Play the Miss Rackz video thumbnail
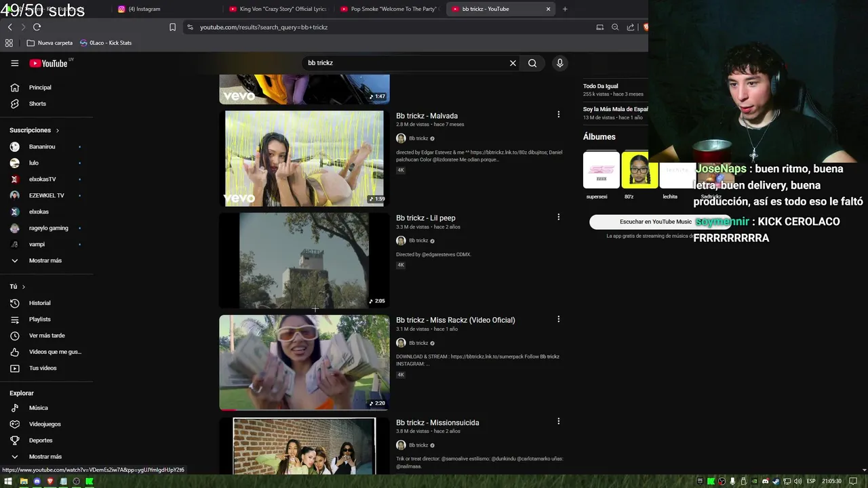 pyautogui.click(x=304, y=363)
